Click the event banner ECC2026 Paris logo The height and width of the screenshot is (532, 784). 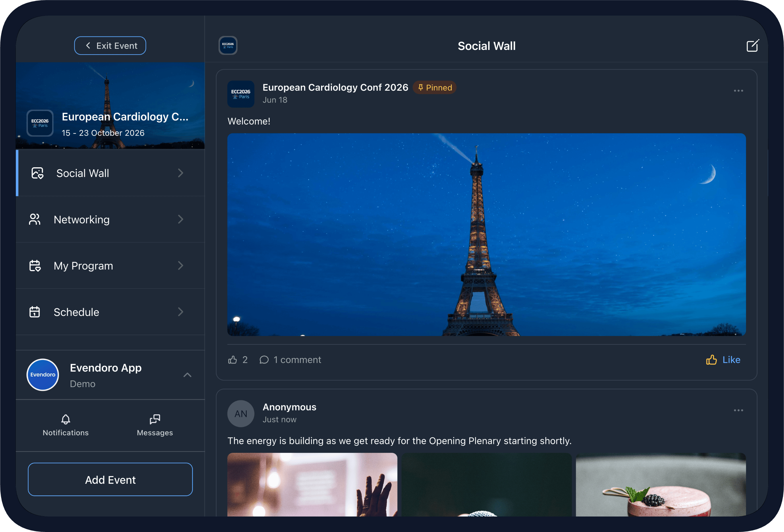40,123
